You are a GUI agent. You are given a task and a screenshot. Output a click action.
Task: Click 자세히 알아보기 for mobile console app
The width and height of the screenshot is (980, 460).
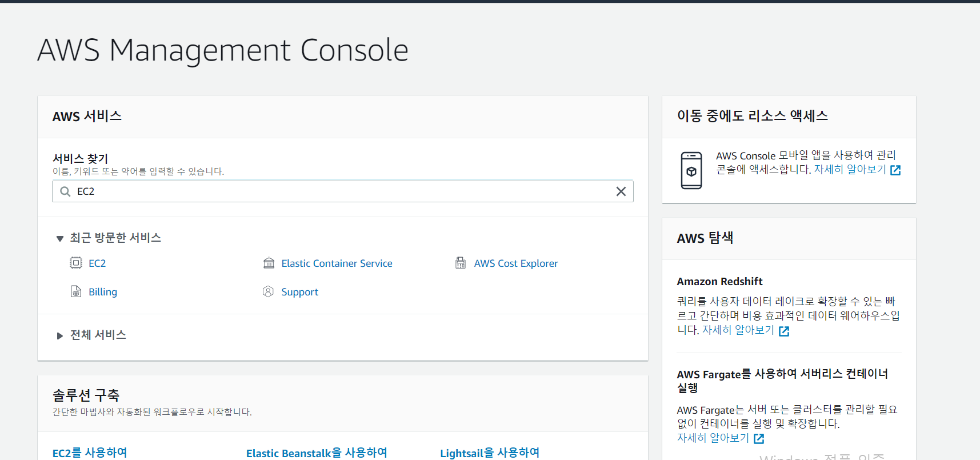[x=850, y=170]
